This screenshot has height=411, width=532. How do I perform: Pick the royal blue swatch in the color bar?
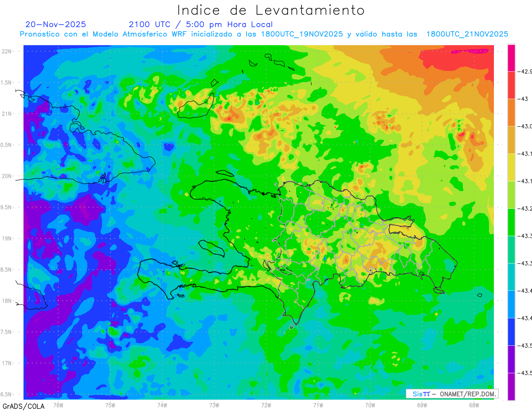pos(511,332)
